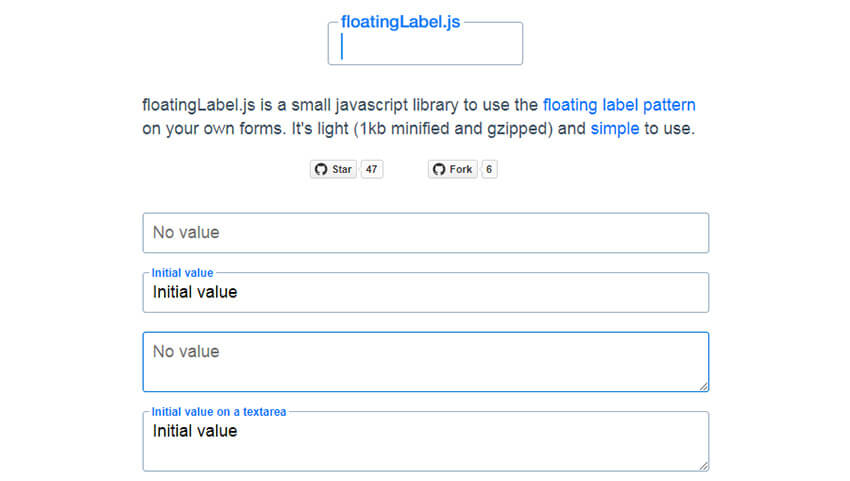The image size is (850, 481).
Task: Click the Fork button label
Action: point(461,169)
